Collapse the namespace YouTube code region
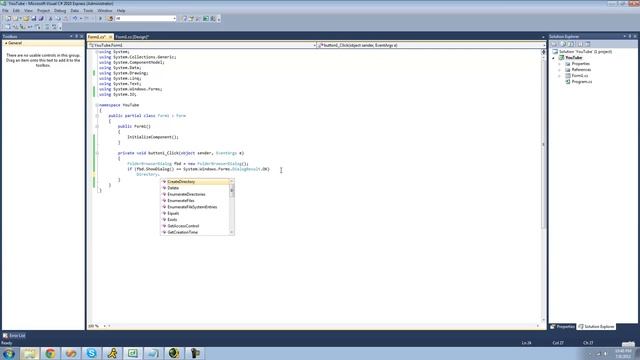 97,105
